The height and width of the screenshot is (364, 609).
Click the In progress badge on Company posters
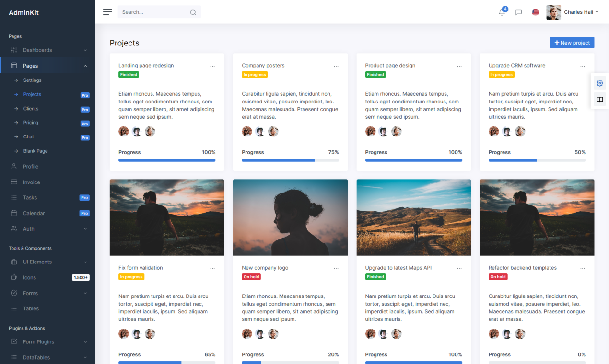[255, 74]
